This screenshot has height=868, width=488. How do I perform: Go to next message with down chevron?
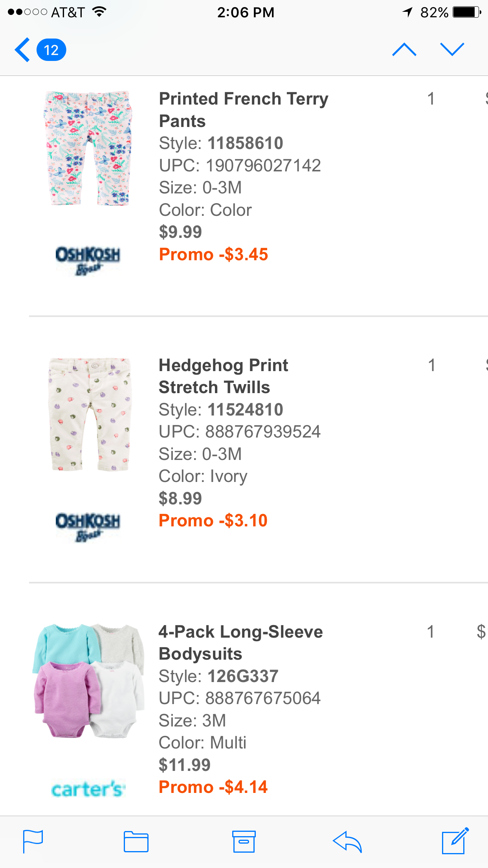point(452,50)
